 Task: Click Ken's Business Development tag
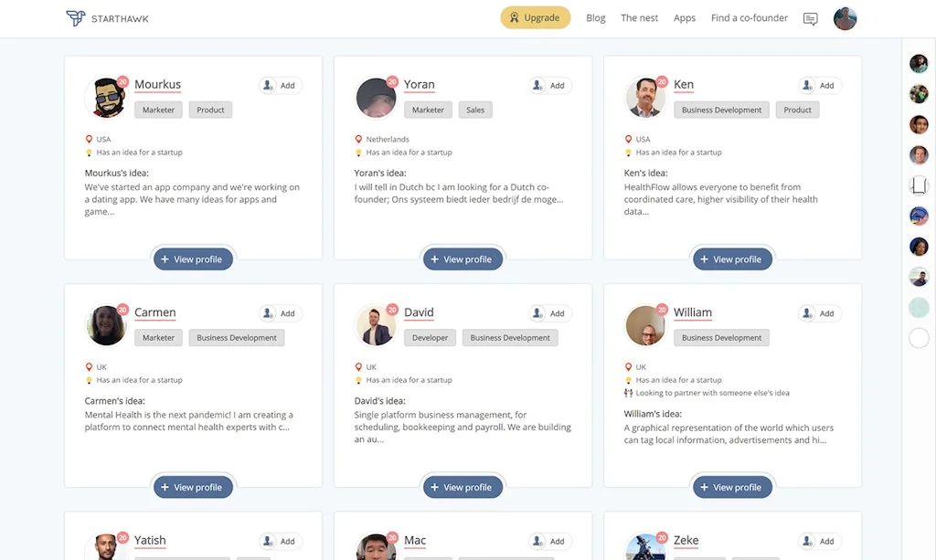pos(721,110)
